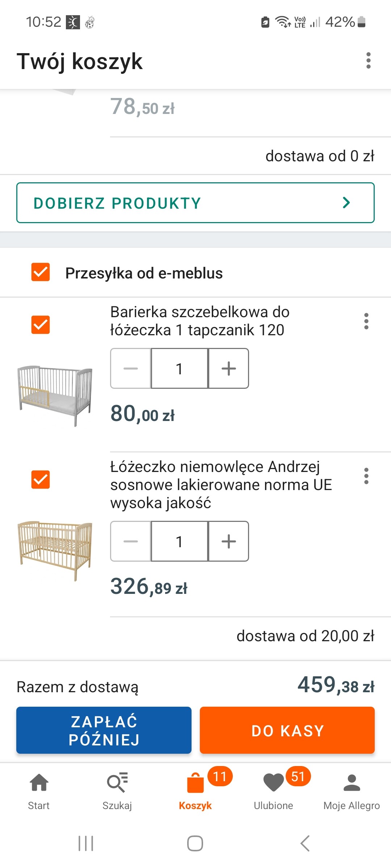Viewport: 391px width, 868px height.
Task: Tap the Koszyk bag icon
Action: click(x=195, y=783)
